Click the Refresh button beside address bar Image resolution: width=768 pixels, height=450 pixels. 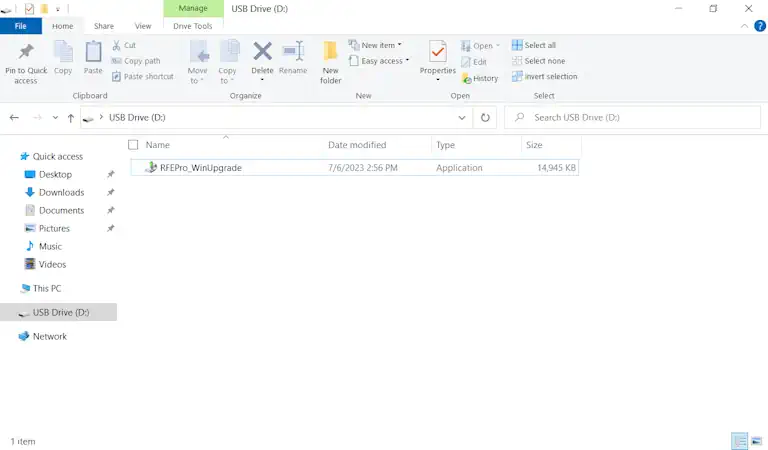pyautogui.click(x=486, y=117)
